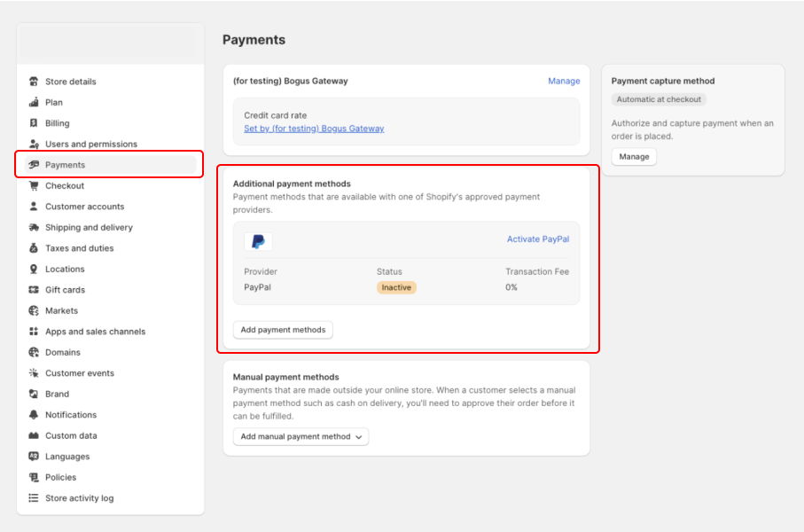804x532 pixels.
Task: Click the Checkout cart icon
Action: (x=34, y=185)
